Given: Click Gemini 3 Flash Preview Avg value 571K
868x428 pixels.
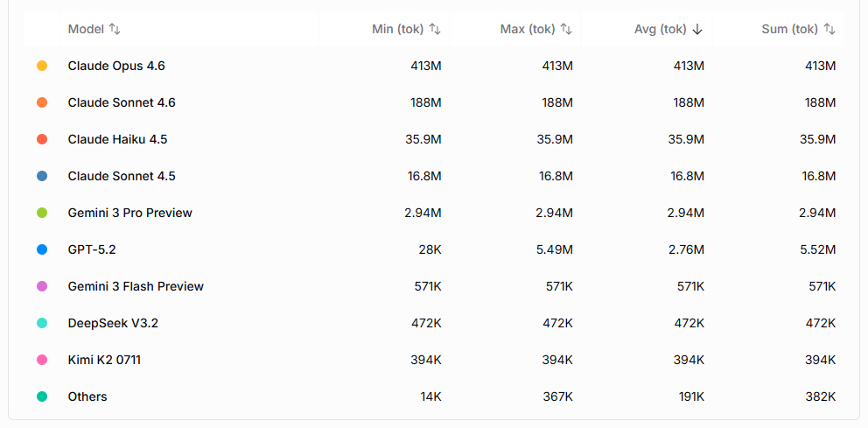Looking at the screenshot, I should point(690,286).
